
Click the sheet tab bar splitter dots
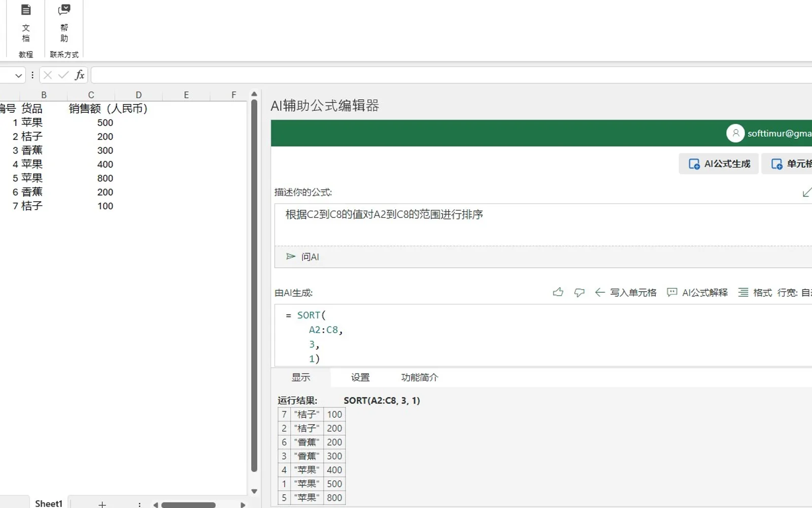pyautogui.click(x=139, y=504)
